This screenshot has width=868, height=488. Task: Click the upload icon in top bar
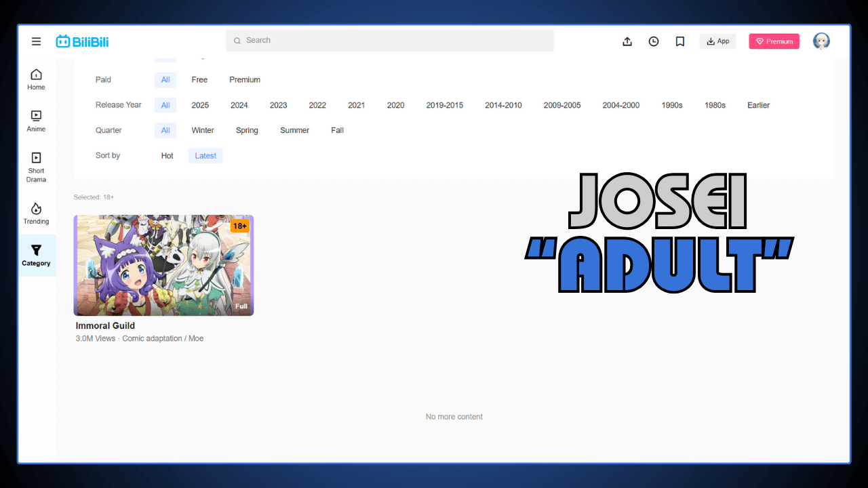627,41
